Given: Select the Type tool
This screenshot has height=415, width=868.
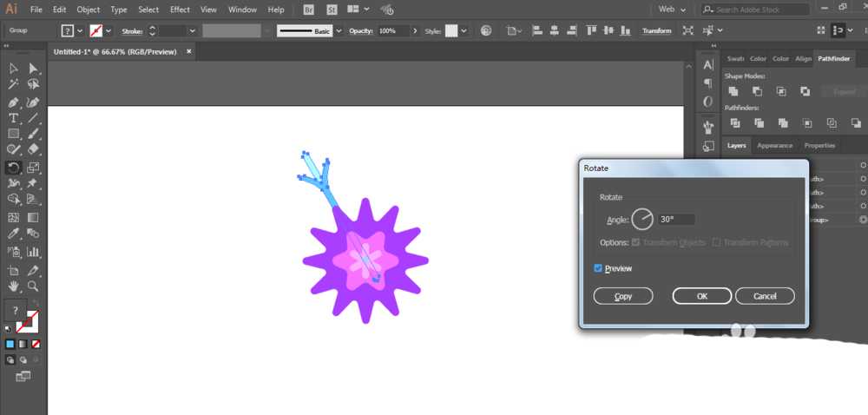Looking at the screenshot, I should pyautogui.click(x=14, y=118).
